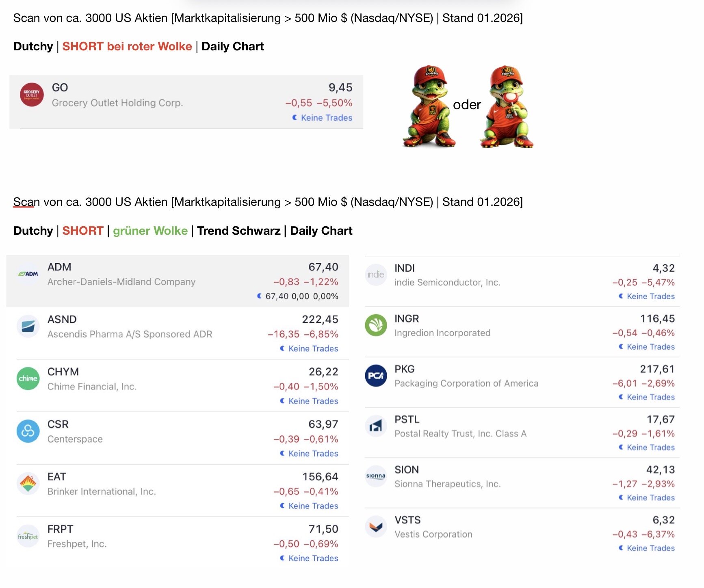Click the green Chime logo icon

pos(28,378)
